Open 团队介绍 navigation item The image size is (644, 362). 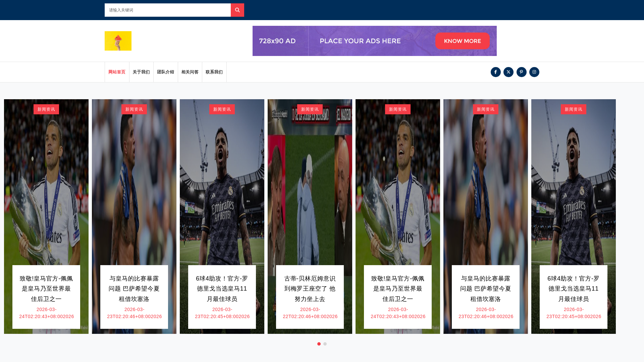[x=166, y=72]
